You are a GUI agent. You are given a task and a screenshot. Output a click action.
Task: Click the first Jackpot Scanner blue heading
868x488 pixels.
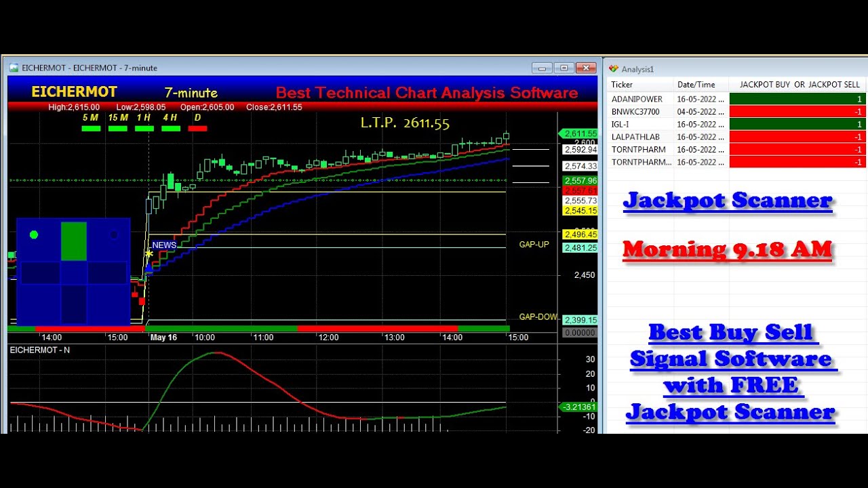[x=728, y=201]
